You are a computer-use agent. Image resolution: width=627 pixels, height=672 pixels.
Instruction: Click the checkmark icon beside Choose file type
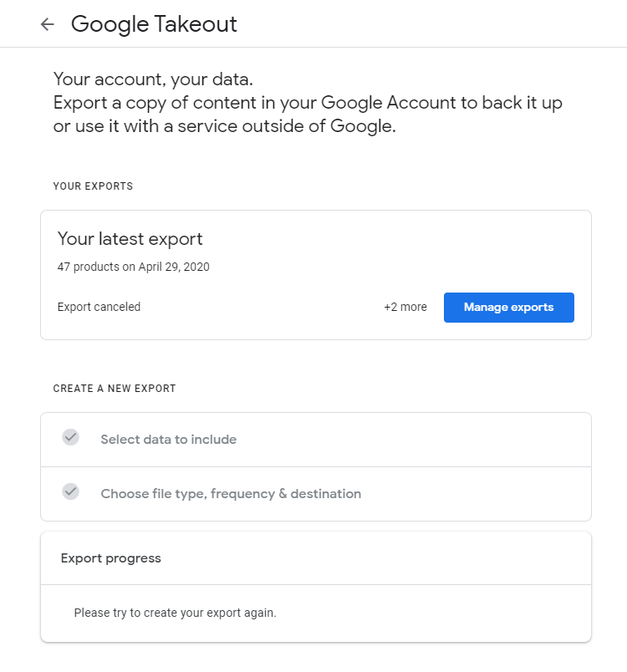point(71,491)
